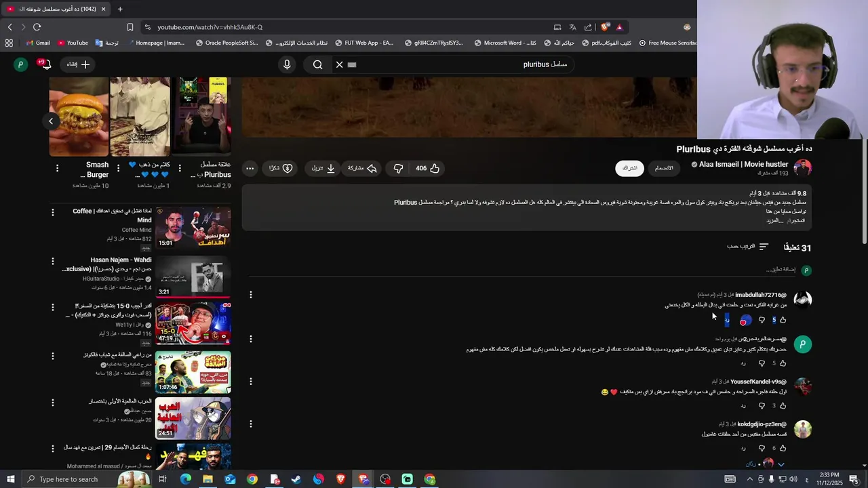Open the Smash Burger short thumbnail
This screenshot has width=868, height=488.
[79, 117]
